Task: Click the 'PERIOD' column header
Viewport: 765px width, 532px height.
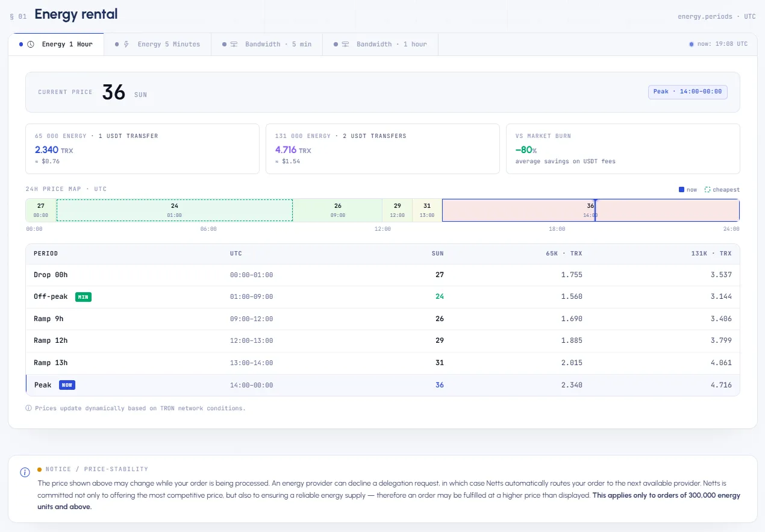Action: click(46, 254)
